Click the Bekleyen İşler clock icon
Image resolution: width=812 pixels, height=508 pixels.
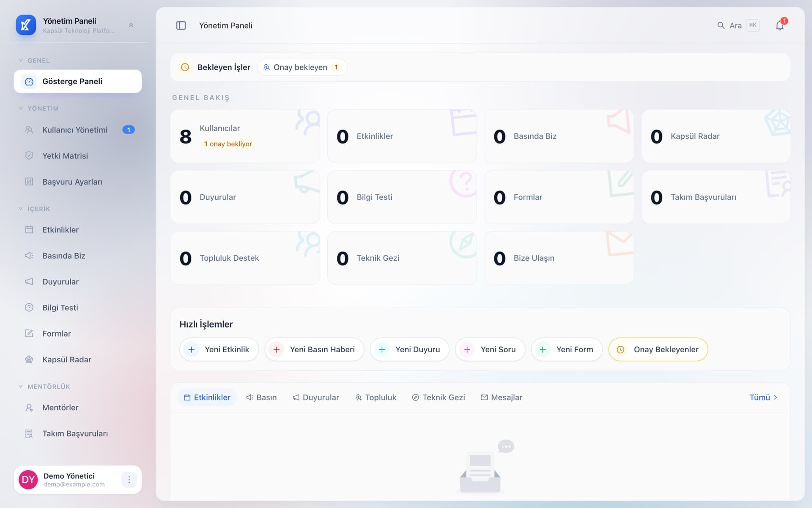pyautogui.click(x=185, y=67)
